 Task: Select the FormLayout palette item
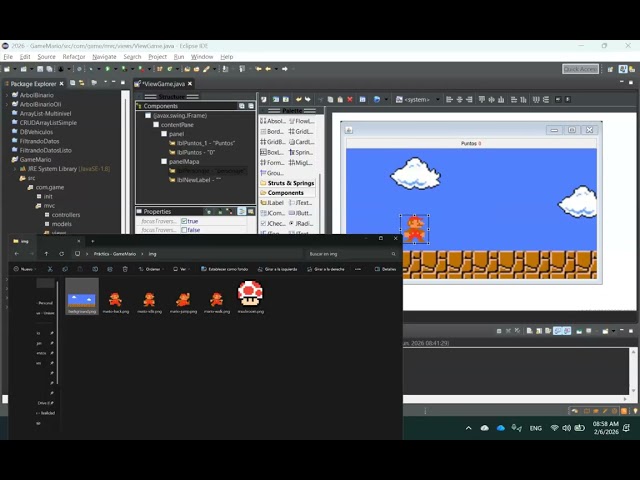pyautogui.click(x=272, y=162)
